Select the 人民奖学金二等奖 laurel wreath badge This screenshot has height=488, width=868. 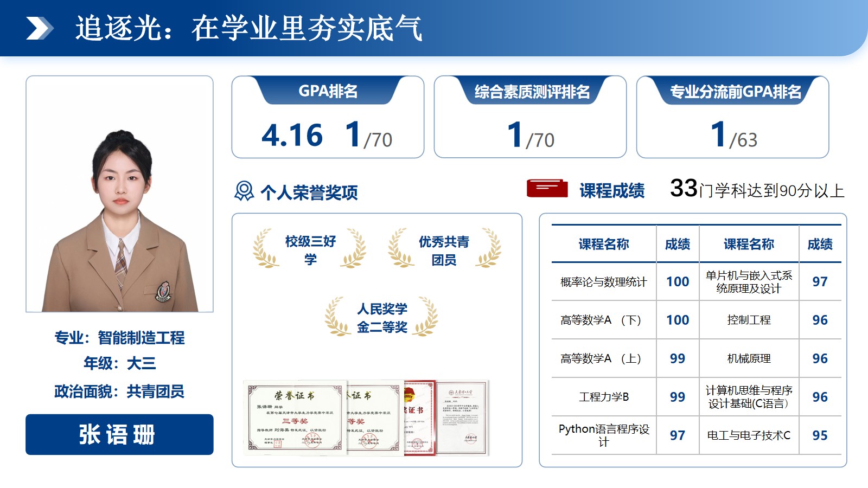381,318
